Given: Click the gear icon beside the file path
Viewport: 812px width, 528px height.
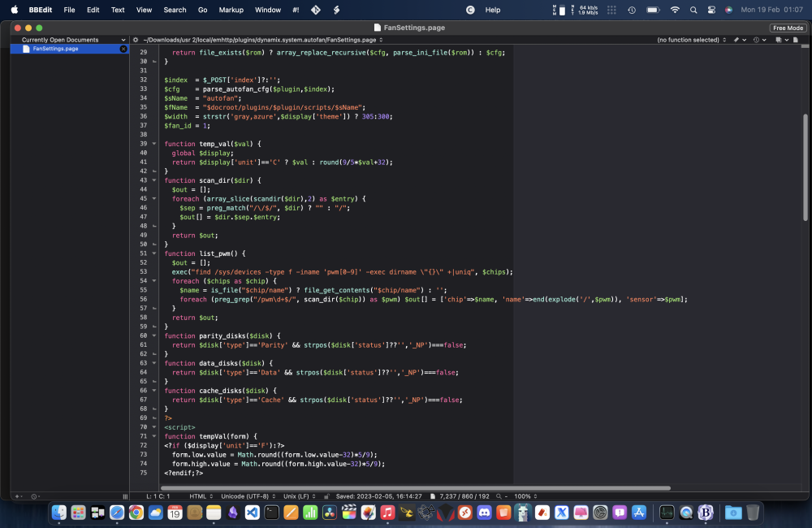Looking at the screenshot, I should tap(136, 40).
